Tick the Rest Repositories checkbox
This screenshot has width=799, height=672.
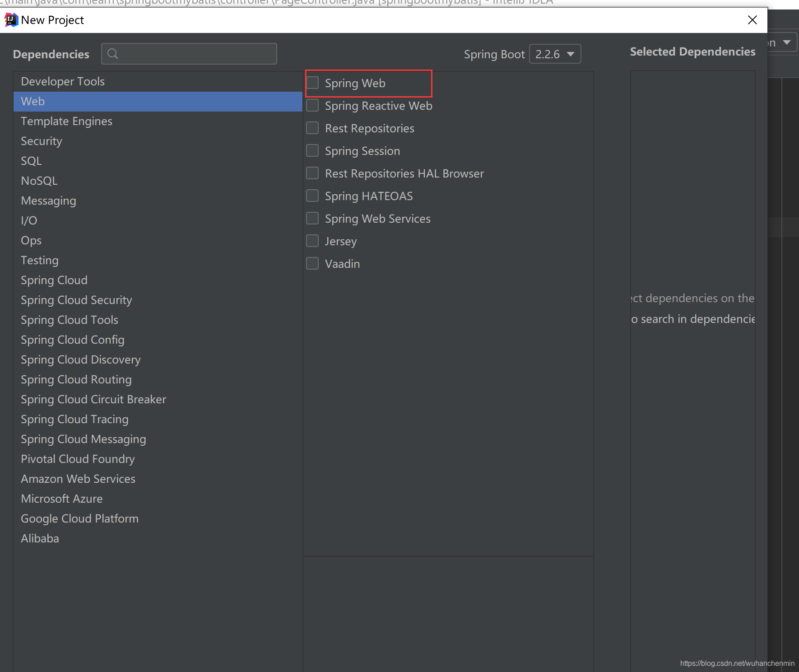tap(312, 128)
